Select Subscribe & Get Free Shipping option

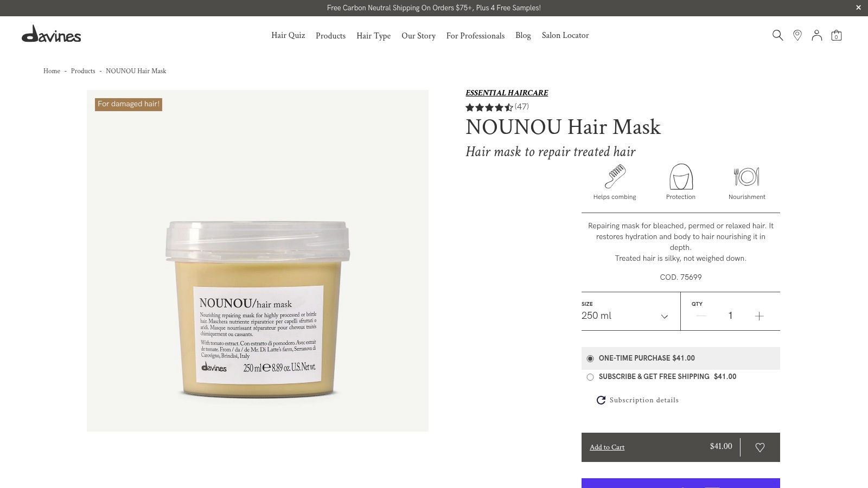(590, 377)
